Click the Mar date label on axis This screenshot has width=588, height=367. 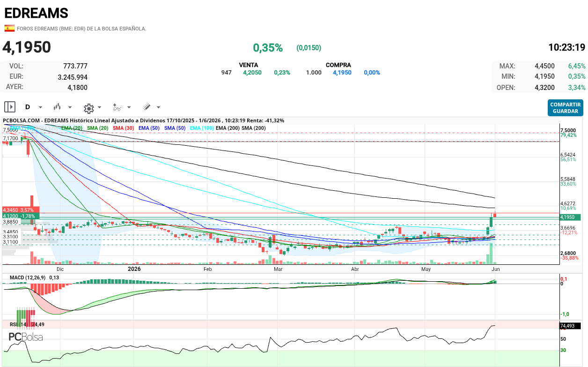tap(278, 270)
